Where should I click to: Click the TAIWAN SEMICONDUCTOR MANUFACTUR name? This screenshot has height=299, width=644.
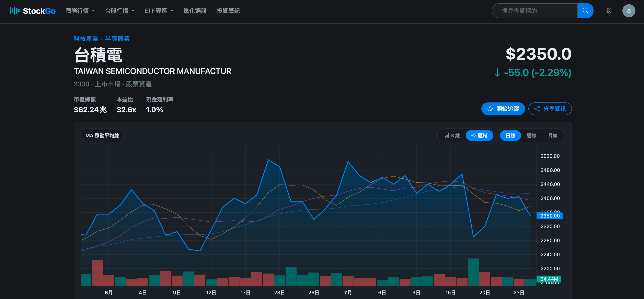(152, 71)
